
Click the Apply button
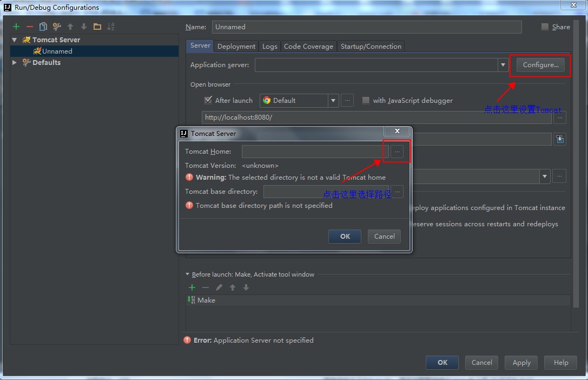point(521,362)
